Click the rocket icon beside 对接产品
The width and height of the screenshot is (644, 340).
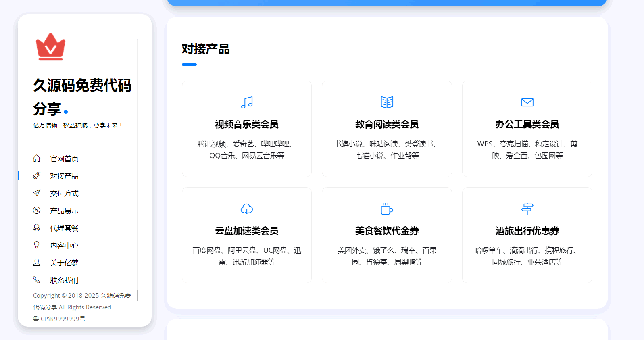click(x=37, y=176)
